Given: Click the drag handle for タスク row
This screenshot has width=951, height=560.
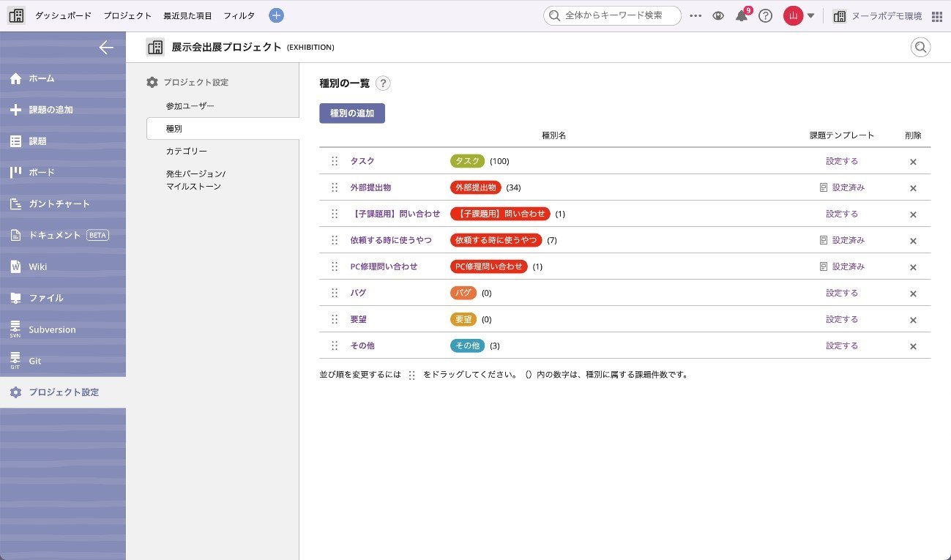Looking at the screenshot, I should pyautogui.click(x=335, y=161).
